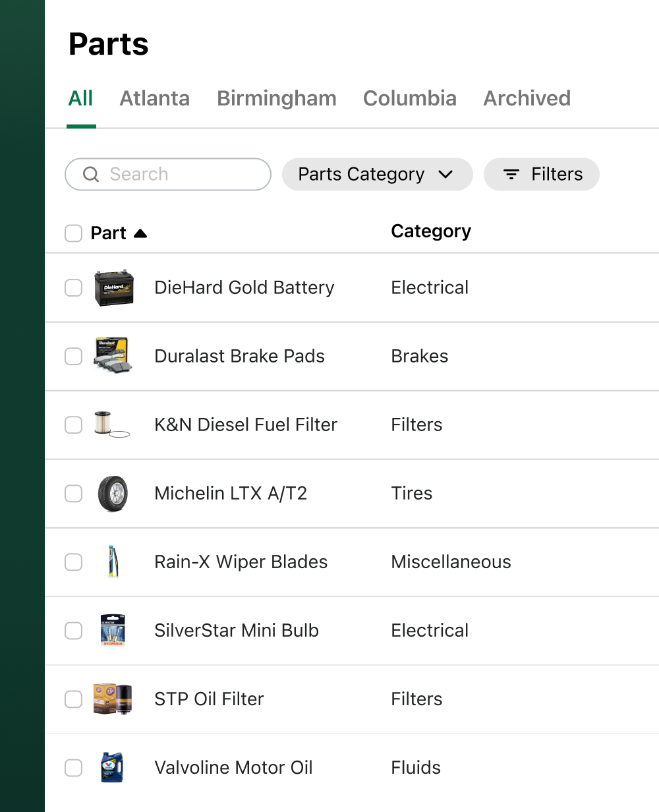The height and width of the screenshot is (812, 659).
Task: Tick the K&N Diesel Fuel Filter checkbox
Action: pyautogui.click(x=73, y=425)
